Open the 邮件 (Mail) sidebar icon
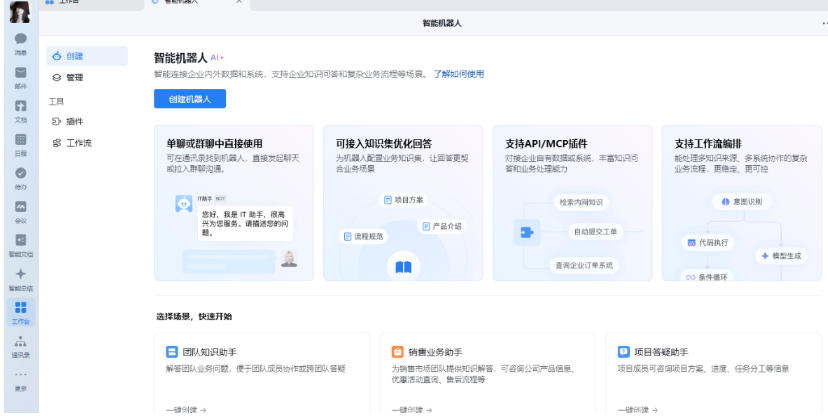 [21, 72]
